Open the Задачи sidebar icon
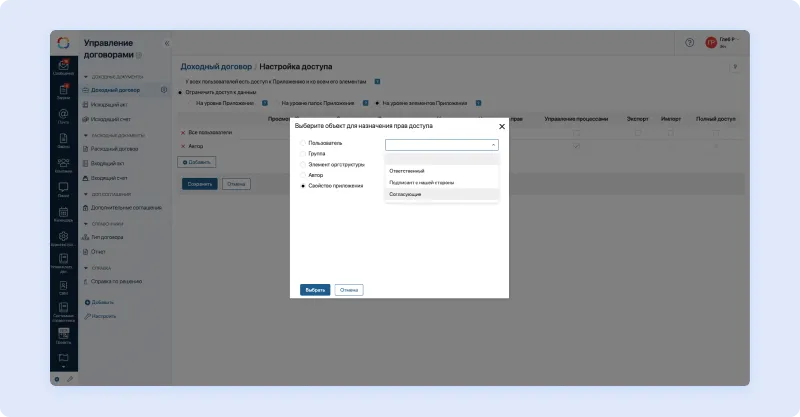The height and width of the screenshot is (417, 800). [x=63, y=91]
